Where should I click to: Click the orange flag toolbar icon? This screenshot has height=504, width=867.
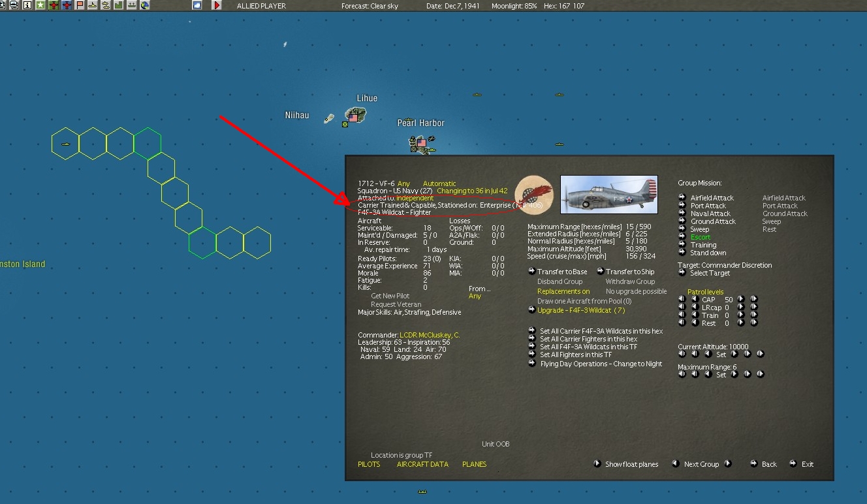coord(80,5)
